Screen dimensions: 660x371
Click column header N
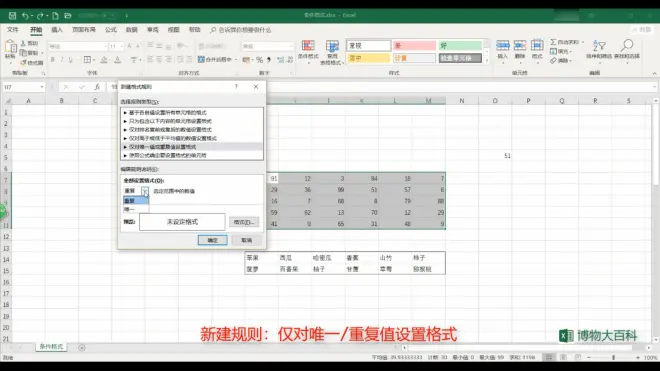(x=462, y=101)
